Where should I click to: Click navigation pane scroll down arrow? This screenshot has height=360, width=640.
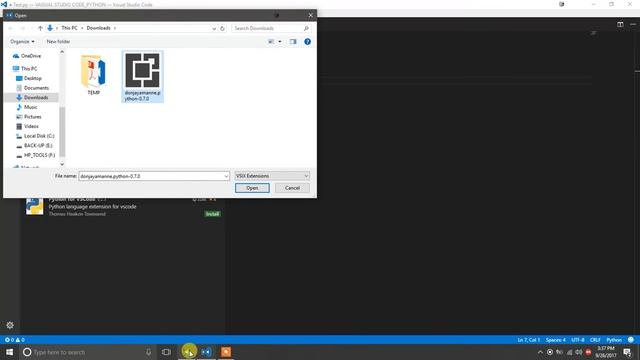62,164
